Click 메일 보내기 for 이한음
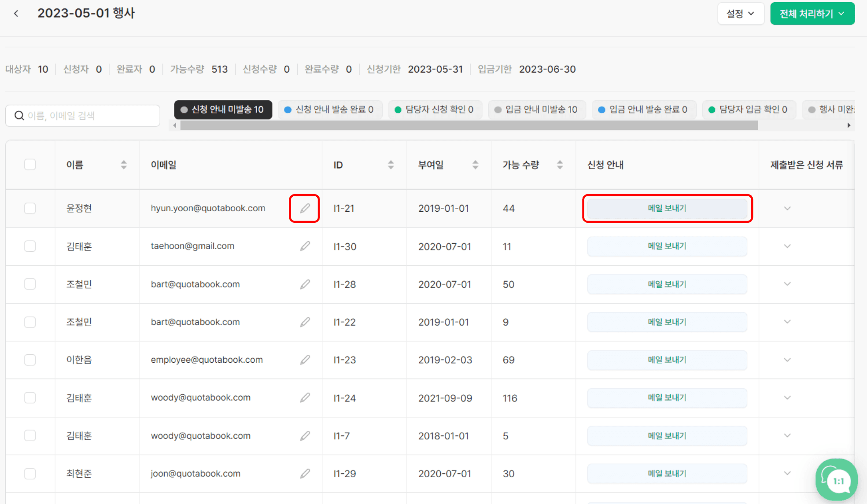 (x=667, y=360)
